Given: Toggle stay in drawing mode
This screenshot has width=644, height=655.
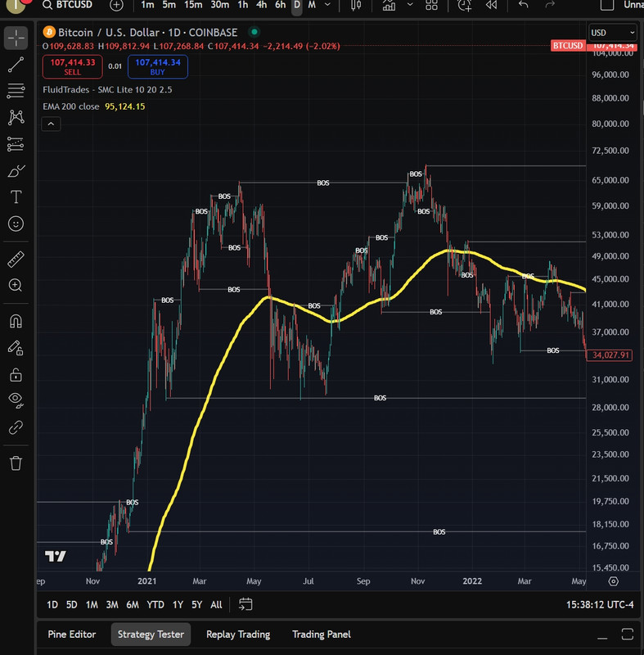Looking at the screenshot, I should point(16,348).
